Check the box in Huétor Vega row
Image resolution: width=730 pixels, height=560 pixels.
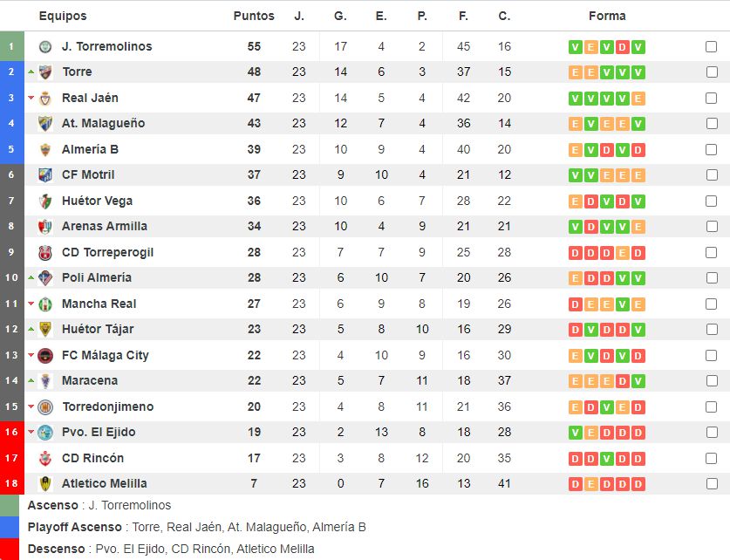pyautogui.click(x=711, y=201)
